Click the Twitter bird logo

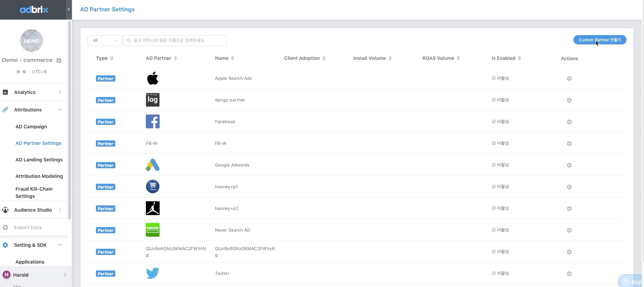coord(153,273)
